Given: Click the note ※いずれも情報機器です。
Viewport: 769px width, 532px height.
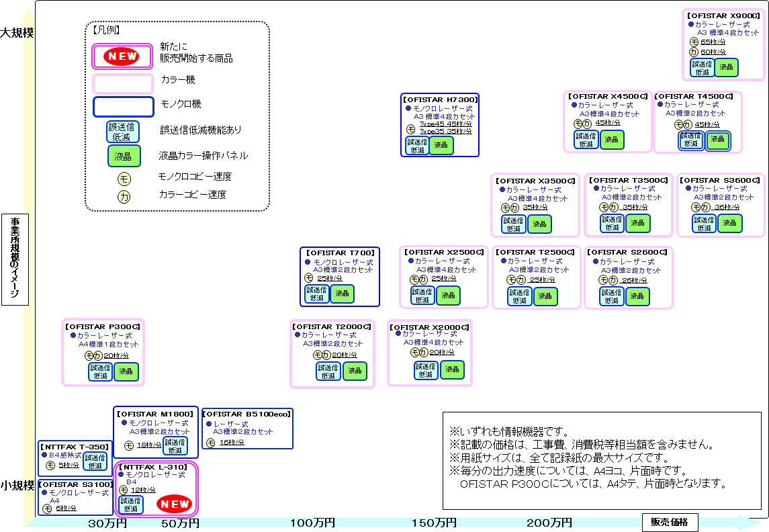Looking at the screenshot, I should [x=510, y=432].
